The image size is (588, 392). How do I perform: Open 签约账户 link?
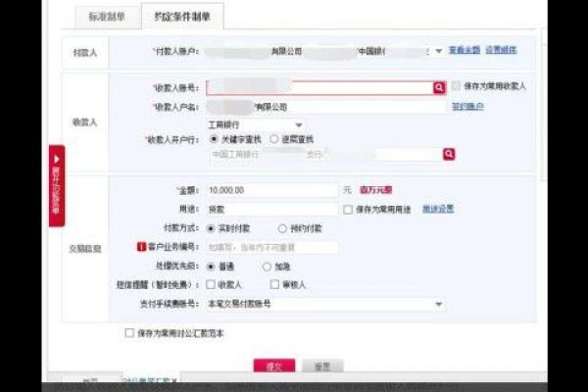point(467,107)
